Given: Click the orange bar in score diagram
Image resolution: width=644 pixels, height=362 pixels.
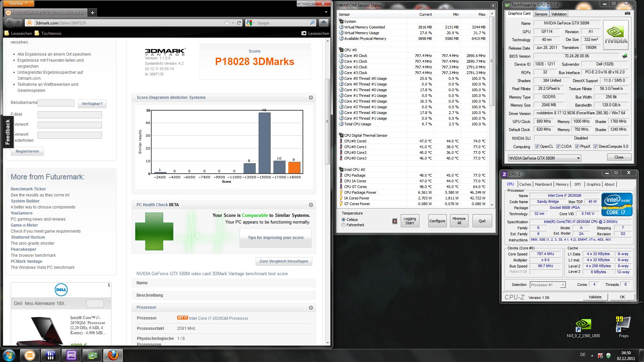Looking at the screenshot, I should (294, 168).
